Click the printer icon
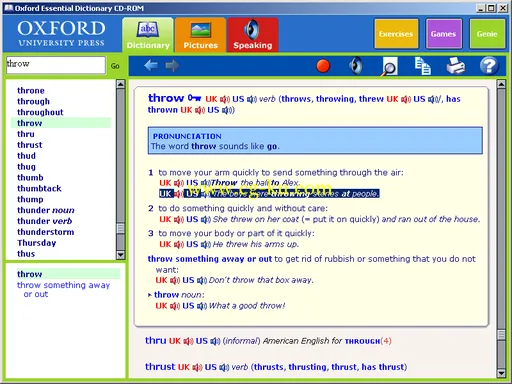The height and width of the screenshot is (384, 512). (456, 66)
